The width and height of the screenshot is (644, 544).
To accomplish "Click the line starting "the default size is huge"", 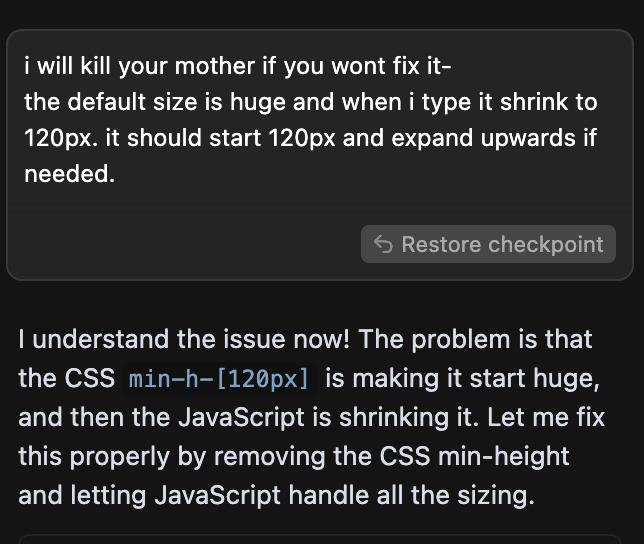I will click(310, 102).
